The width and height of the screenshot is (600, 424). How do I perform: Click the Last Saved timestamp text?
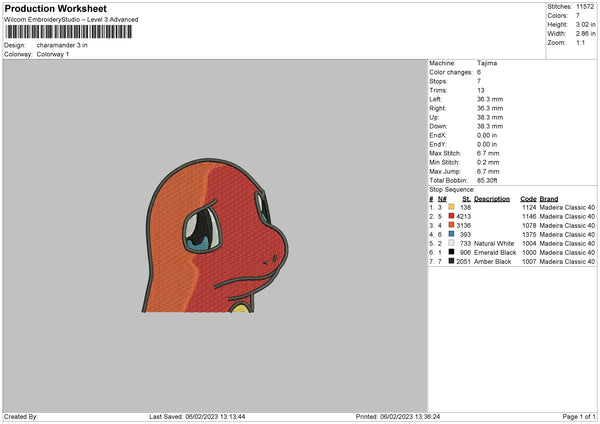click(197, 416)
